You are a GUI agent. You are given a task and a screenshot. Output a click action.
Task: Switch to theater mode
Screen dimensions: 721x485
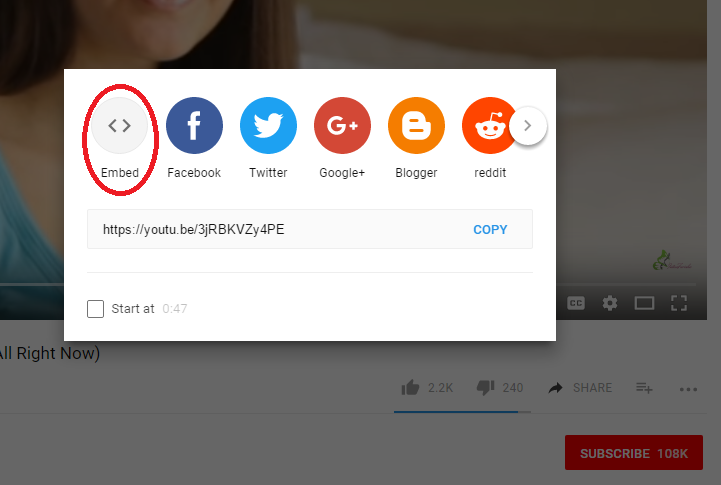click(644, 303)
